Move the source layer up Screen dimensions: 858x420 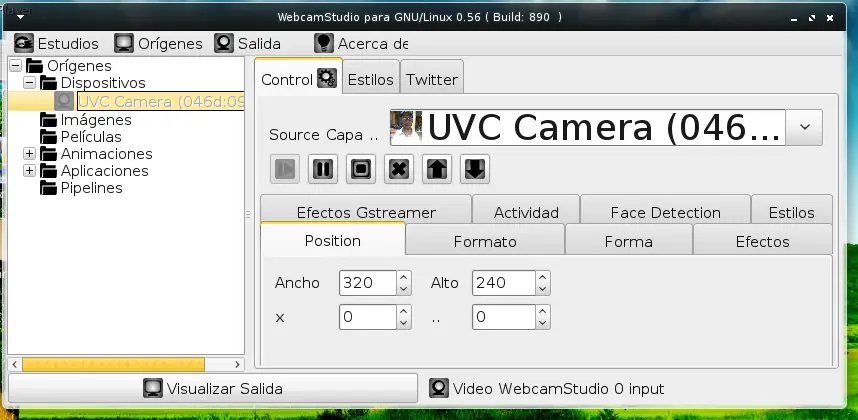[437, 169]
